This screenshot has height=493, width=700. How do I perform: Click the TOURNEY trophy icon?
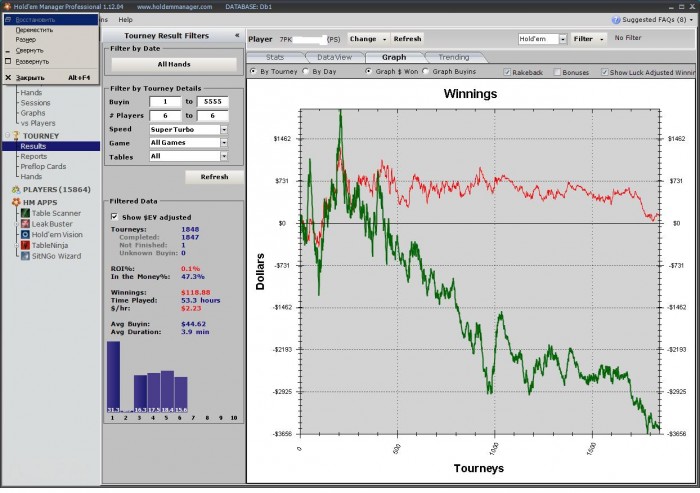coord(16,136)
